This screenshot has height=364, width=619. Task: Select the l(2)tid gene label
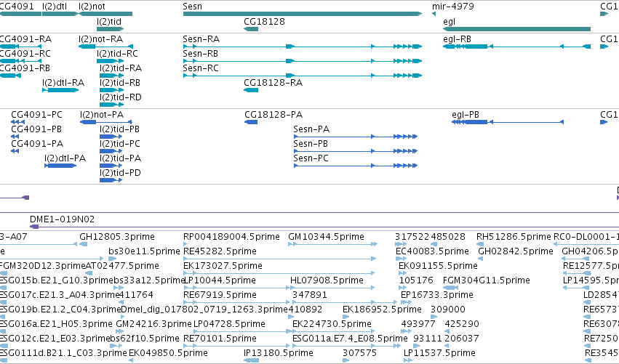tap(109, 22)
